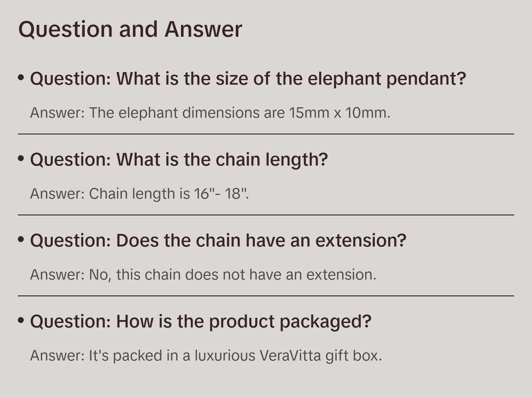Screen dimensions: 532x398
Task: Click the luxurious gift box answer
Action: point(206,356)
